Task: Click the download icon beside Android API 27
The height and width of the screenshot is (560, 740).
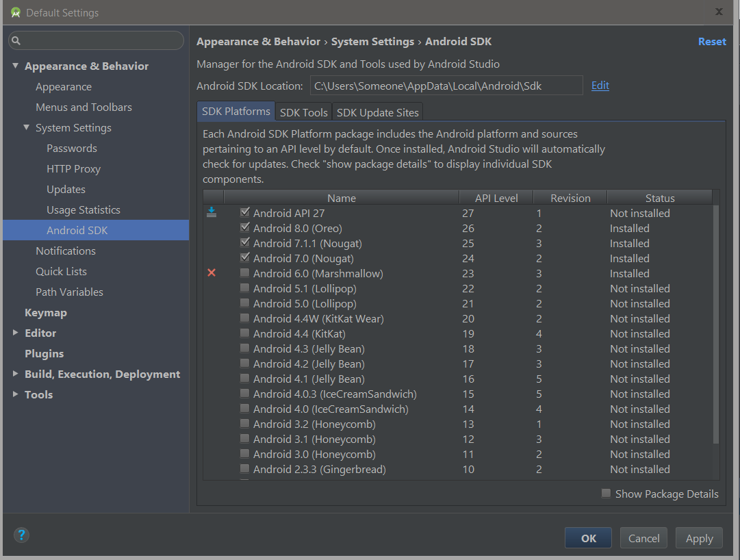Action: (212, 213)
